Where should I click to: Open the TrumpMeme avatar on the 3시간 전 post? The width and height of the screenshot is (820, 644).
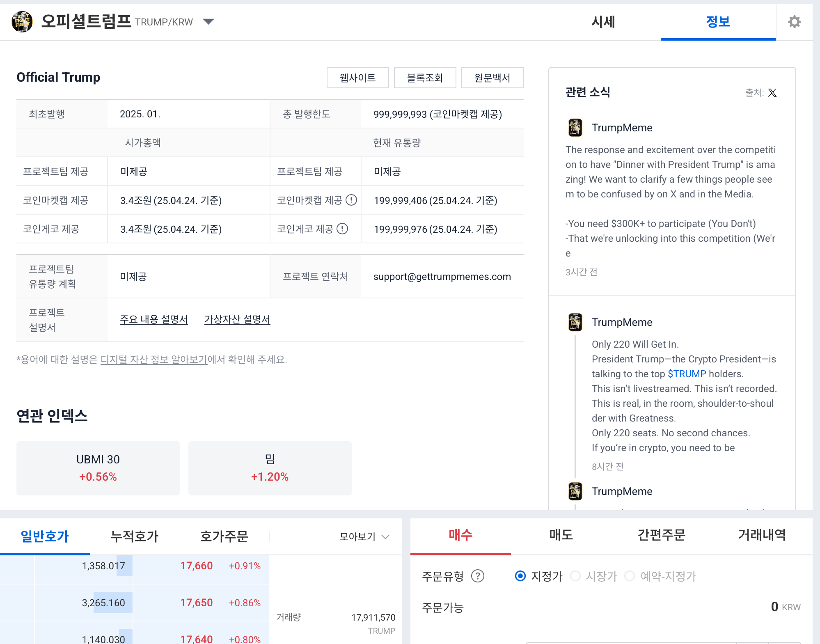(x=575, y=128)
